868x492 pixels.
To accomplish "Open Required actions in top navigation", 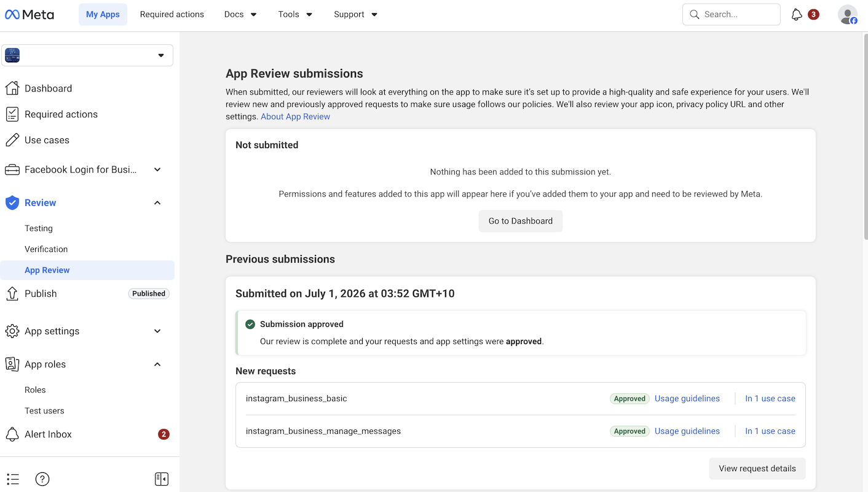I will pos(172,14).
